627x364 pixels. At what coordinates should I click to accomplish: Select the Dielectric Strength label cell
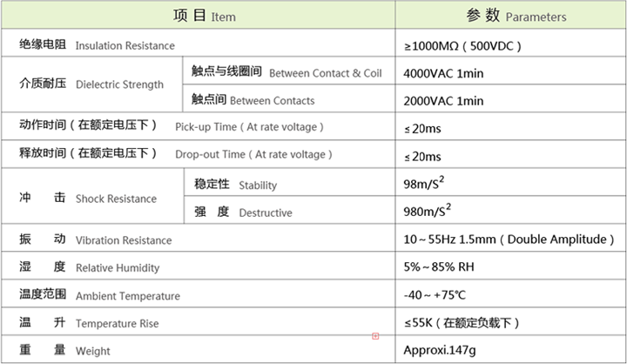pos(91,84)
